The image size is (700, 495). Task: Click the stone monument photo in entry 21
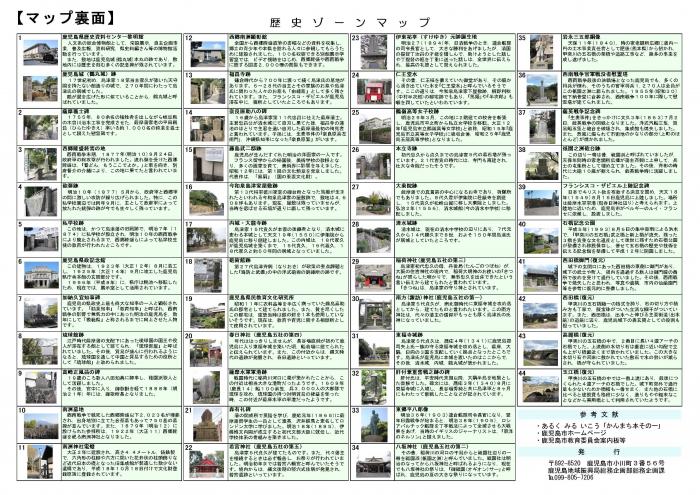[207, 424]
